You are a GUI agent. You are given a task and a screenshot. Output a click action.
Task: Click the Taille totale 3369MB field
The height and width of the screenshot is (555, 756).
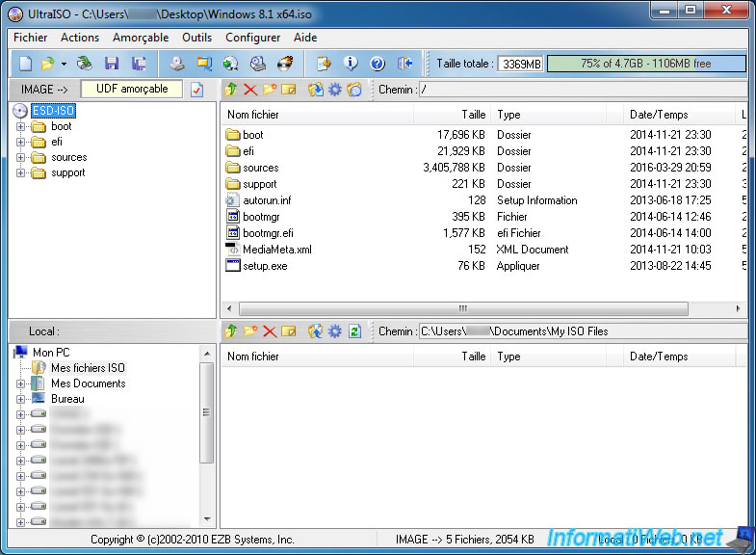point(521,65)
